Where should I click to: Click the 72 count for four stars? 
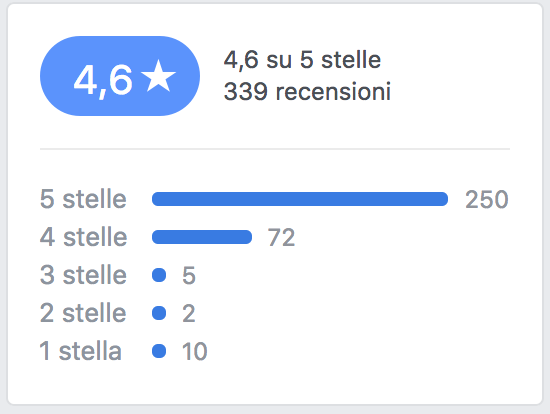click(x=281, y=238)
